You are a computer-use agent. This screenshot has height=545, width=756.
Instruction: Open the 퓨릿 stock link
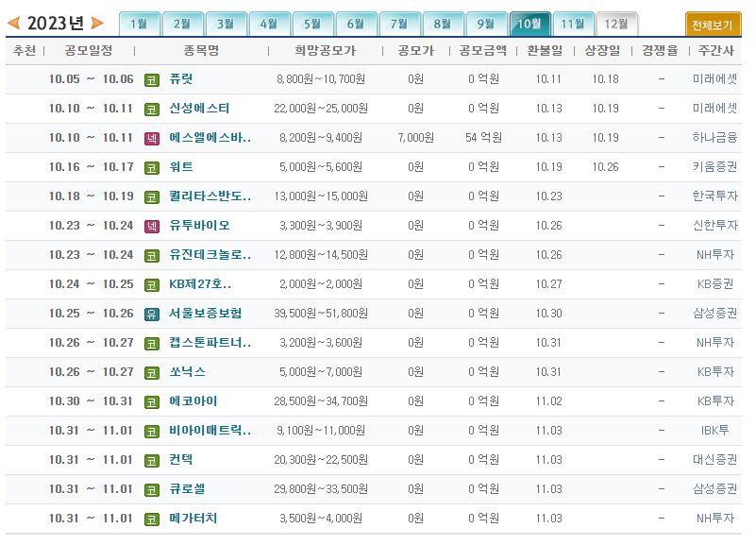[181, 79]
